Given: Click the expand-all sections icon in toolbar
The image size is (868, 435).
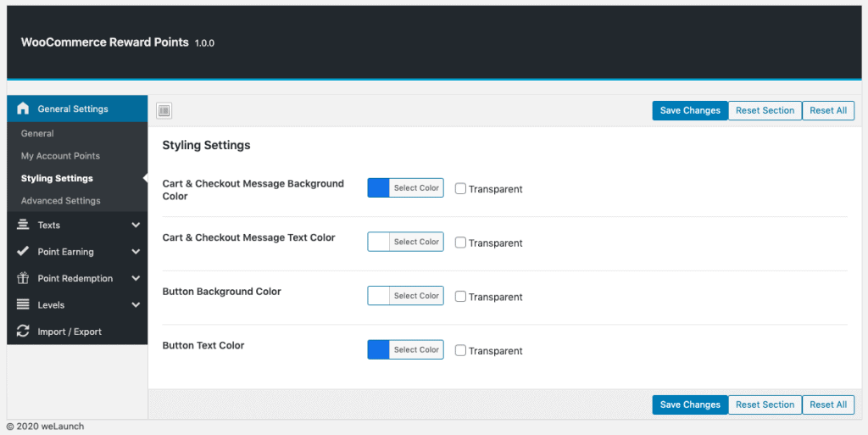Looking at the screenshot, I should click(164, 111).
